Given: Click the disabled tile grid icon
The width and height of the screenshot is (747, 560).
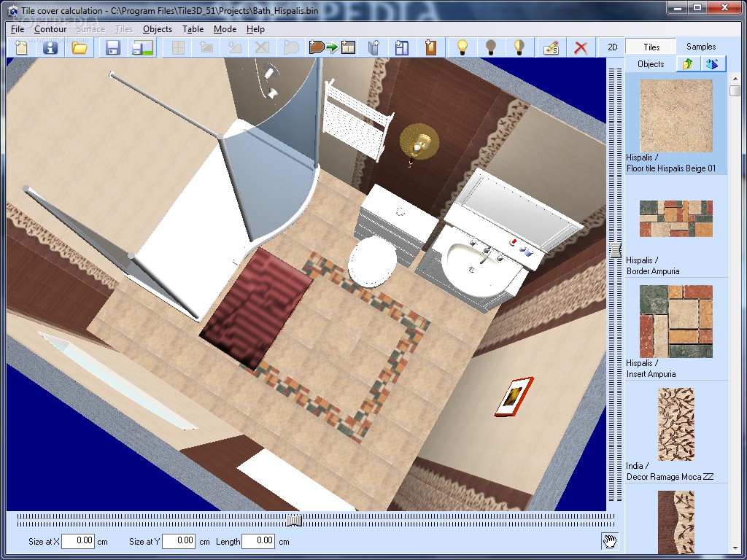Looking at the screenshot, I should (178, 47).
